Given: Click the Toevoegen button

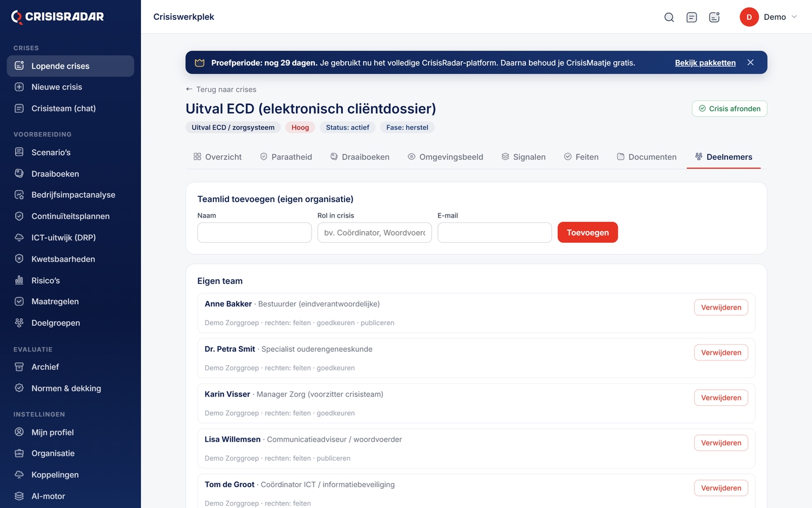Looking at the screenshot, I should tap(588, 232).
